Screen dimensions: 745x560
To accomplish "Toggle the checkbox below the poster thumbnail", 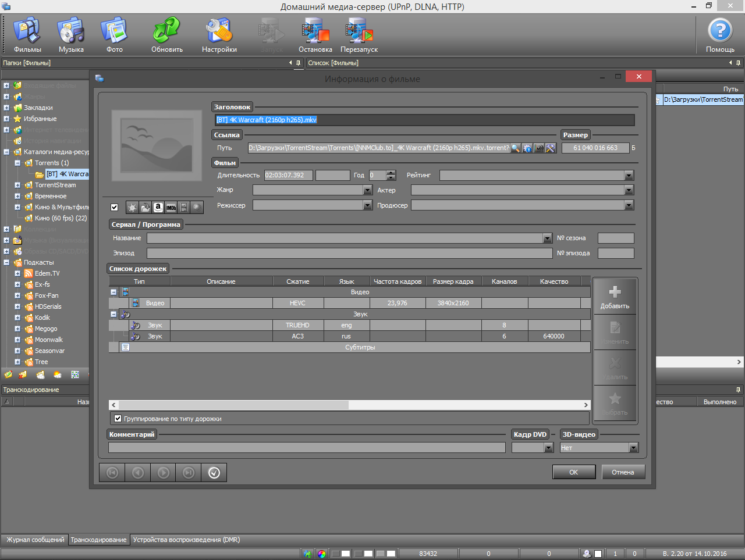I will coord(115,207).
